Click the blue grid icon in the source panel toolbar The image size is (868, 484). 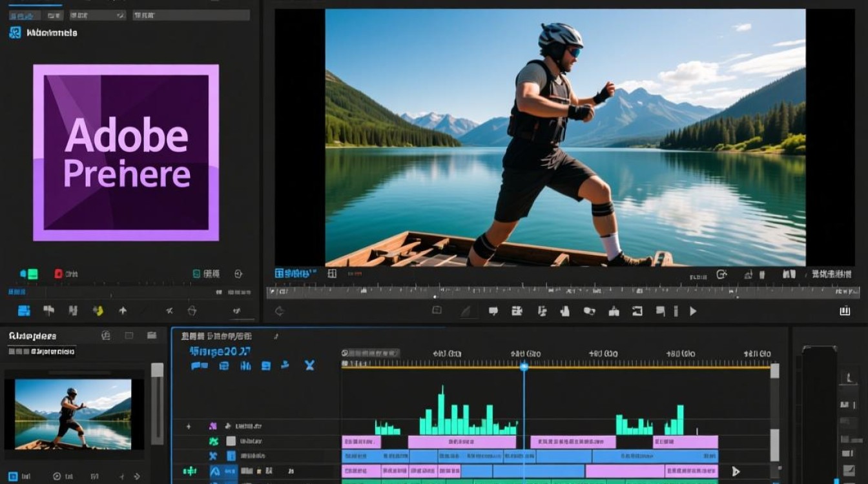coord(24,311)
